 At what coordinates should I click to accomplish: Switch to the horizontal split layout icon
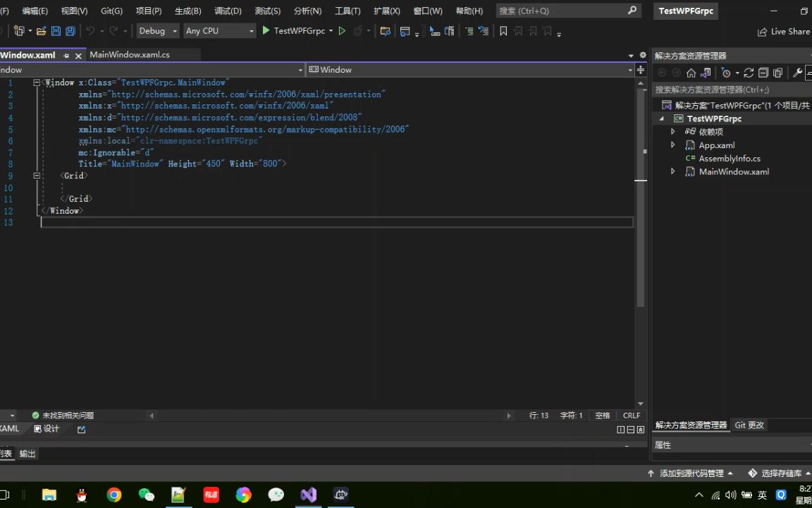point(631,430)
